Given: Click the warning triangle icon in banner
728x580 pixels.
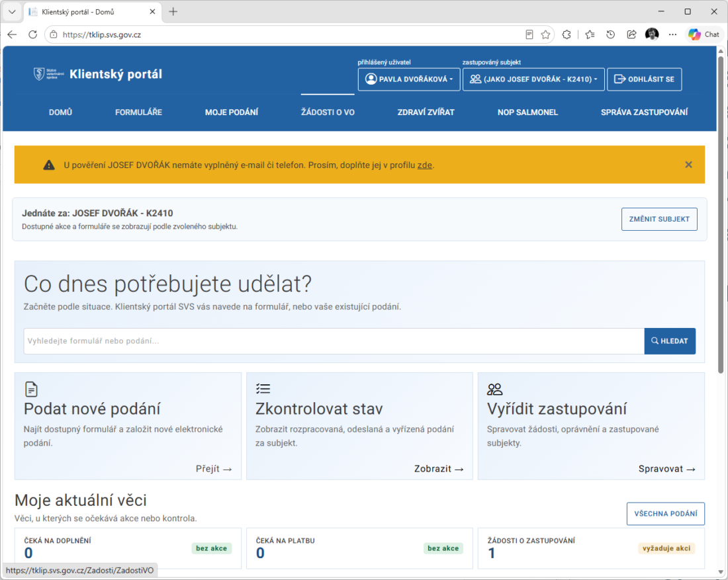Looking at the screenshot, I should click(49, 165).
